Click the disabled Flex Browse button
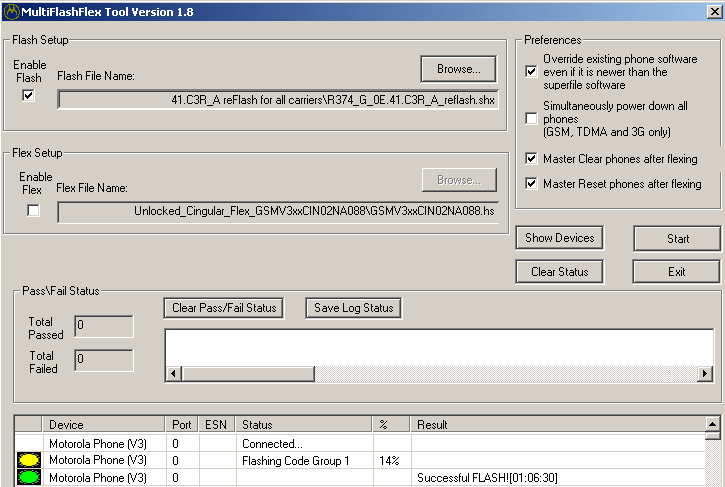This screenshot has width=725, height=487. 459,180
